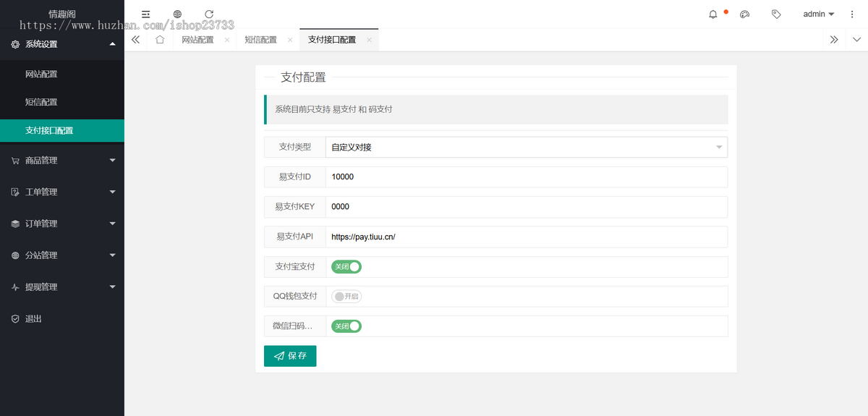Screen dimensions: 868x416
Task: Open the 支付类型 dropdown
Action: [527, 147]
